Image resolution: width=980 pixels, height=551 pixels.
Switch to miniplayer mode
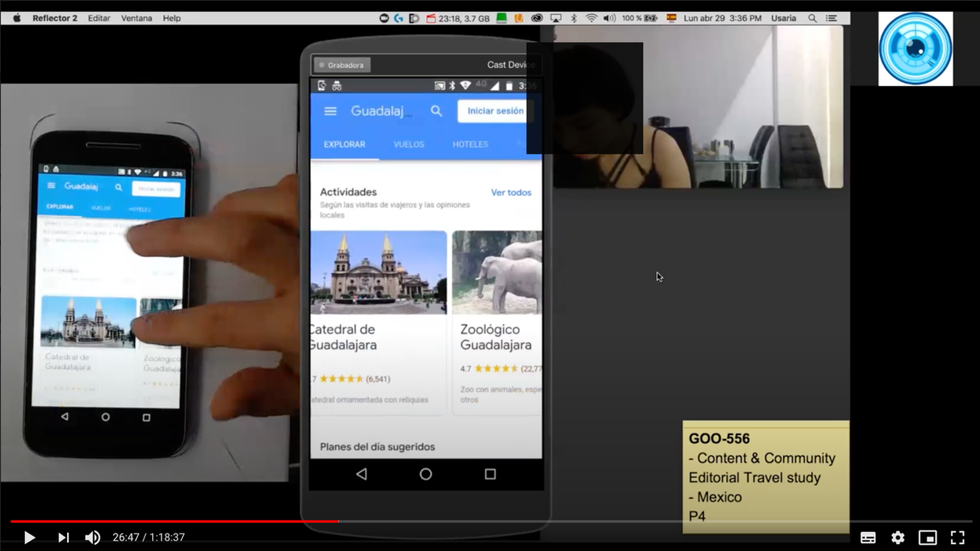click(928, 538)
